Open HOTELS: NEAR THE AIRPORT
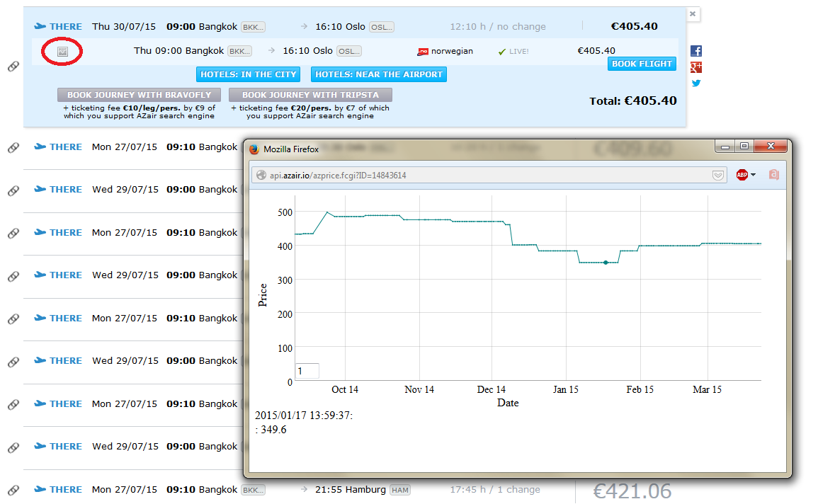This screenshot has height=504, width=835. [x=379, y=74]
